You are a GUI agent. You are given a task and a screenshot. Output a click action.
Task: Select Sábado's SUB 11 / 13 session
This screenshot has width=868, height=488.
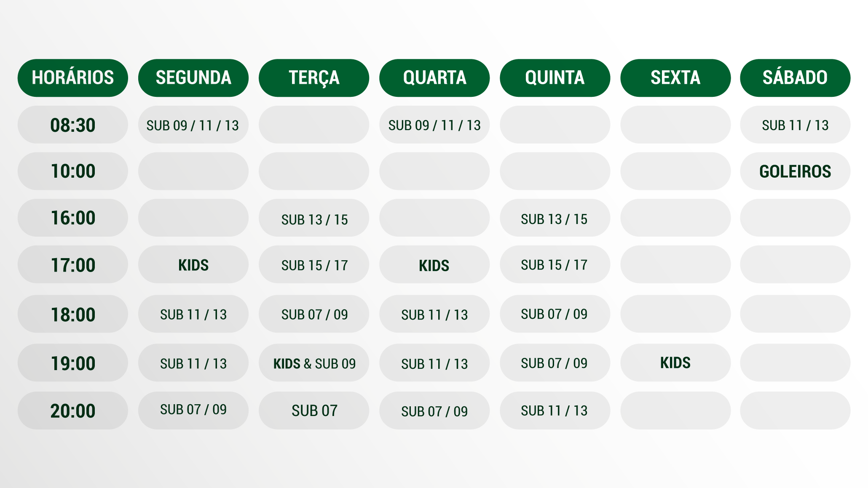(795, 125)
